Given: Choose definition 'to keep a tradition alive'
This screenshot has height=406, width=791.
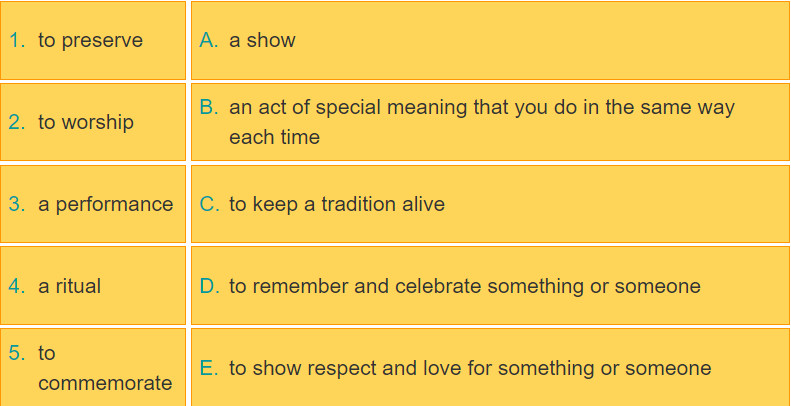Looking at the screenshot, I should point(337,204).
